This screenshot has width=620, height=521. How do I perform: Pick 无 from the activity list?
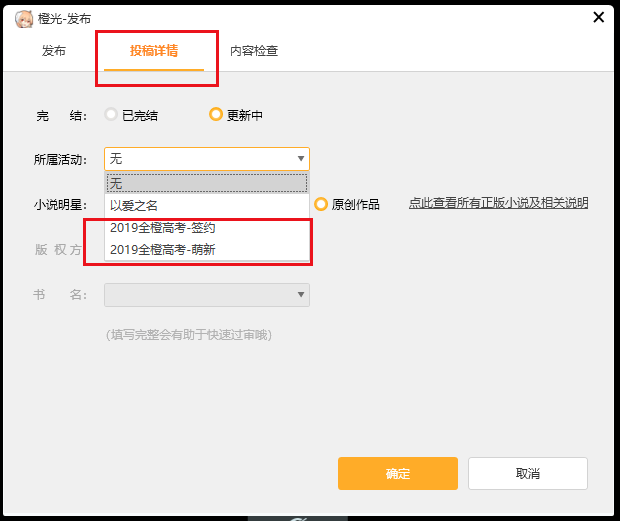(206, 183)
